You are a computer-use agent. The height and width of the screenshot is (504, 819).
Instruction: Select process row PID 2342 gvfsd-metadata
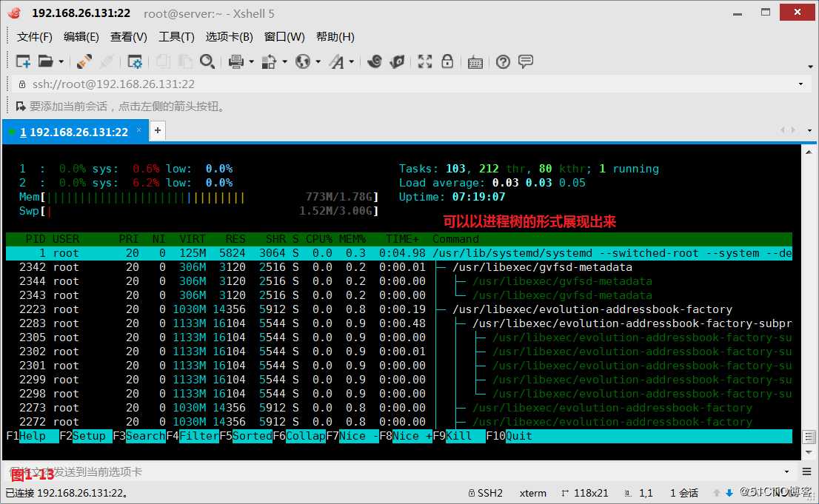coord(399,267)
